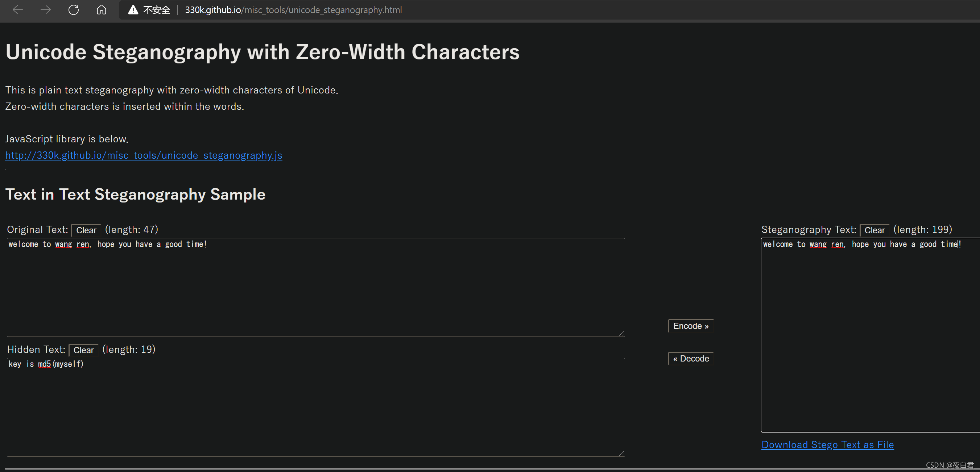Click the browser forward arrow
Image resolution: width=980 pixels, height=472 pixels.
click(x=46, y=10)
